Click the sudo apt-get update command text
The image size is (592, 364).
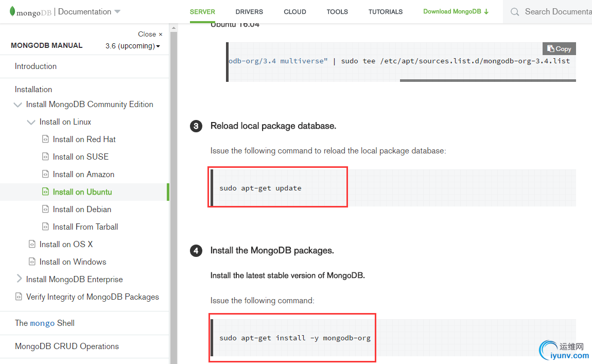pyautogui.click(x=260, y=188)
